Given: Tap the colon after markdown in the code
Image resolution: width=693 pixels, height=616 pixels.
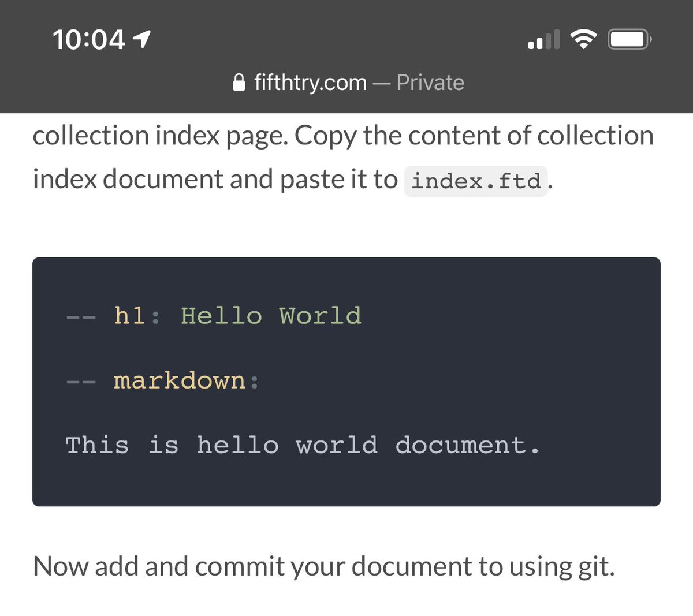Looking at the screenshot, I should (x=255, y=380).
